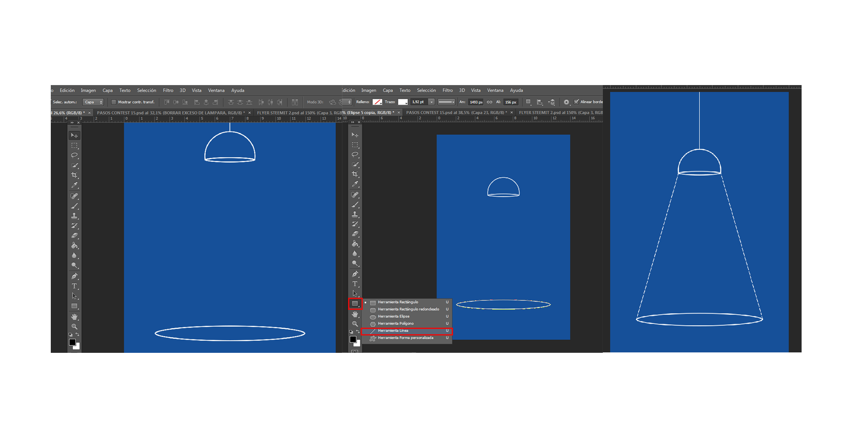Click red-highlighted Rectangle tool in middle window
Screen dimensions: 868x434
(355, 303)
